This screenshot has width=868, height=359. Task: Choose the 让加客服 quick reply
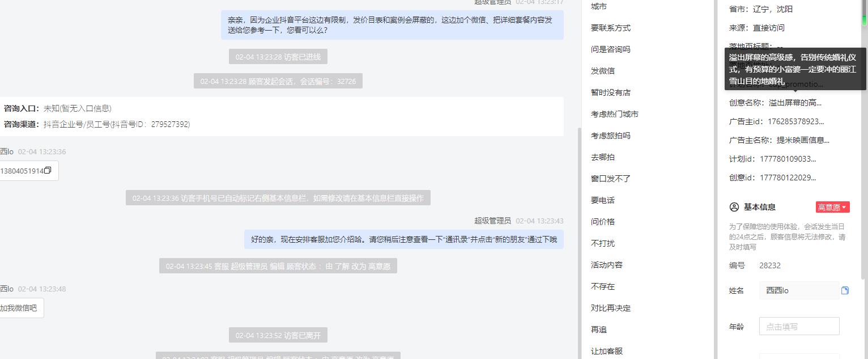click(607, 351)
